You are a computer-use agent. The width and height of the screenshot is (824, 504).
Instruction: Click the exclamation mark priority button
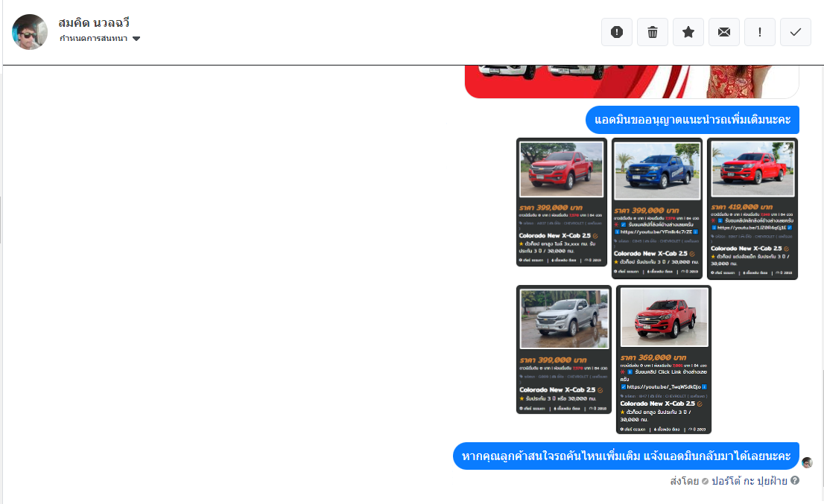pos(760,32)
